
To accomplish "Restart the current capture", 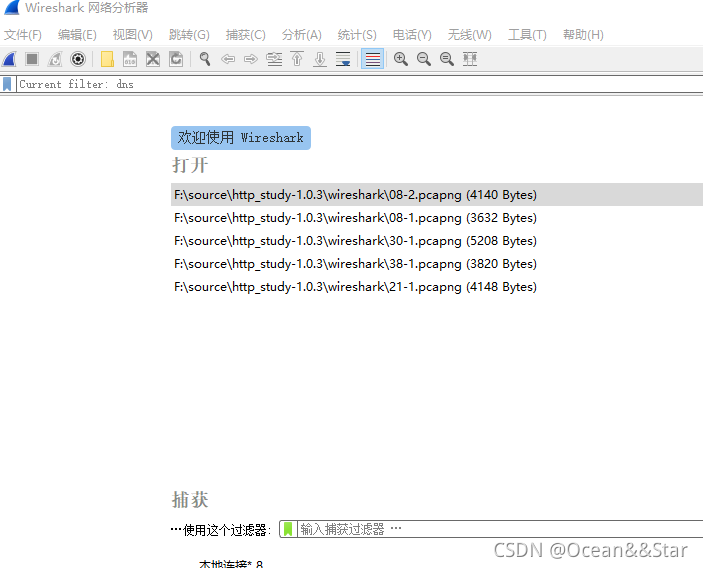I will (x=55, y=59).
